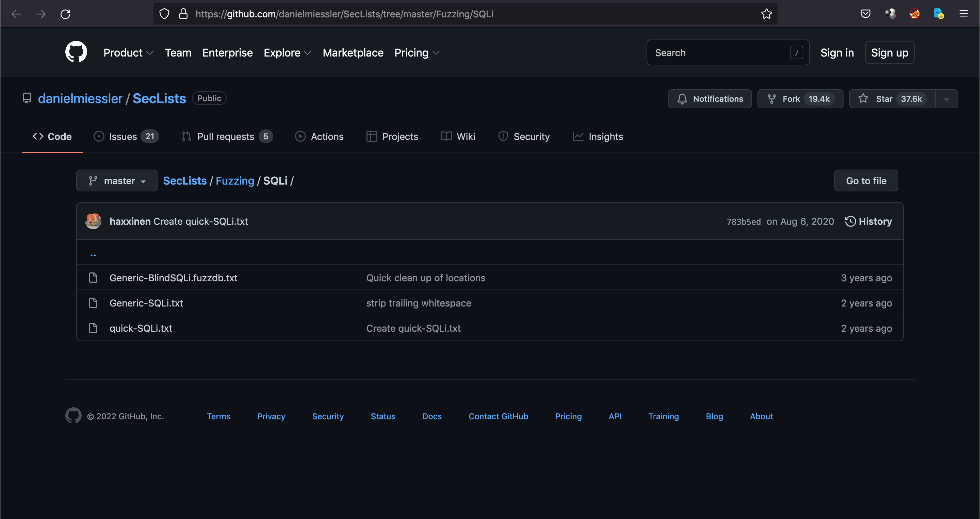Open the Actions tab
980x519 pixels.
pyautogui.click(x=319, y=136)
